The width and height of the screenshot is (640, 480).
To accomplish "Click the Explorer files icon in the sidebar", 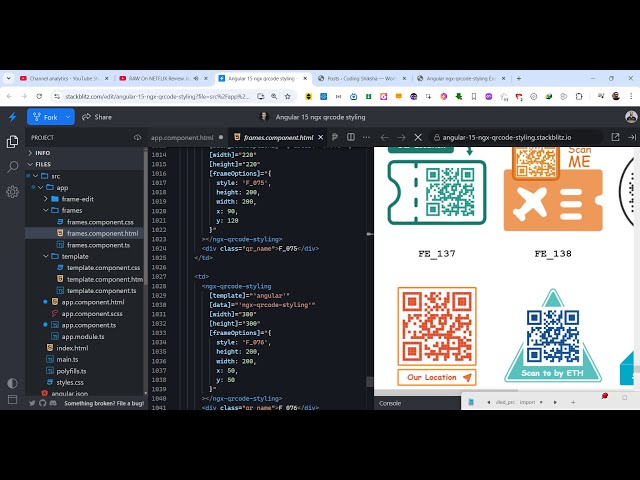I will pos(12,143).
